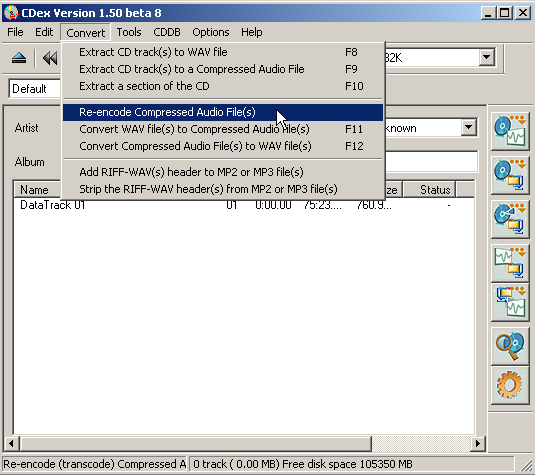
Task: Choose Extract a section of the CD
Action: [x=223, y=86]
